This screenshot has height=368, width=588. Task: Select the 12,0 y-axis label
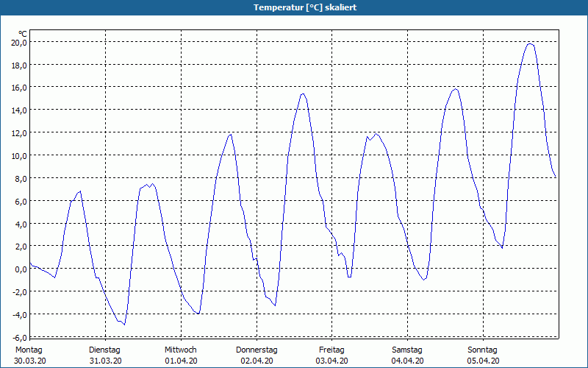[19, 133]
